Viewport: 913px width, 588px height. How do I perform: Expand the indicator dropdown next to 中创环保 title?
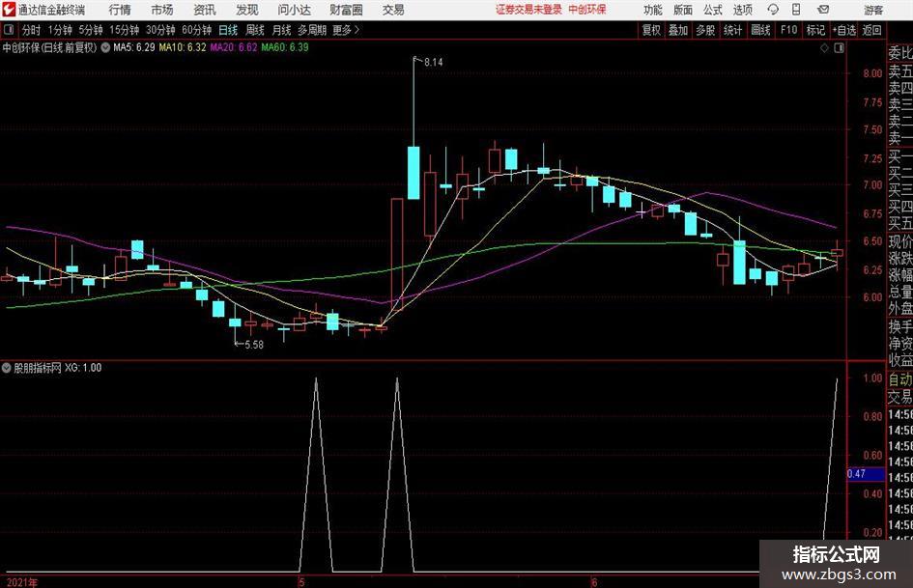[x=105, y=47]
